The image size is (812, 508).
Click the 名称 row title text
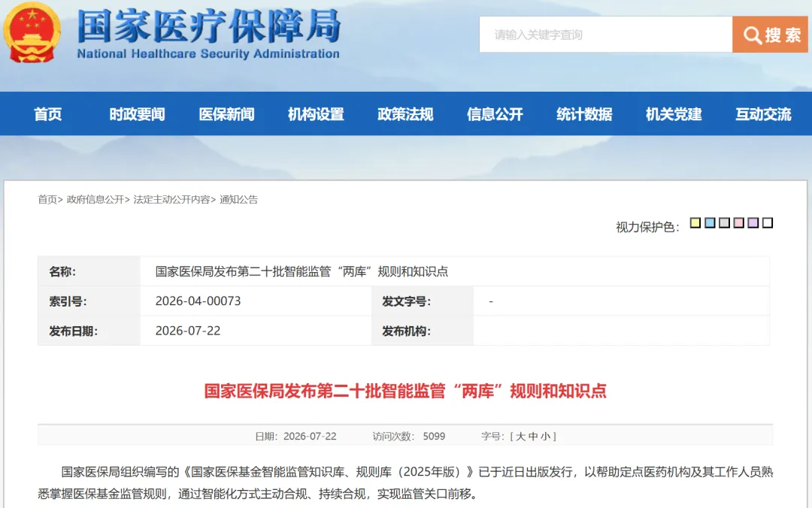pos(301,271)
